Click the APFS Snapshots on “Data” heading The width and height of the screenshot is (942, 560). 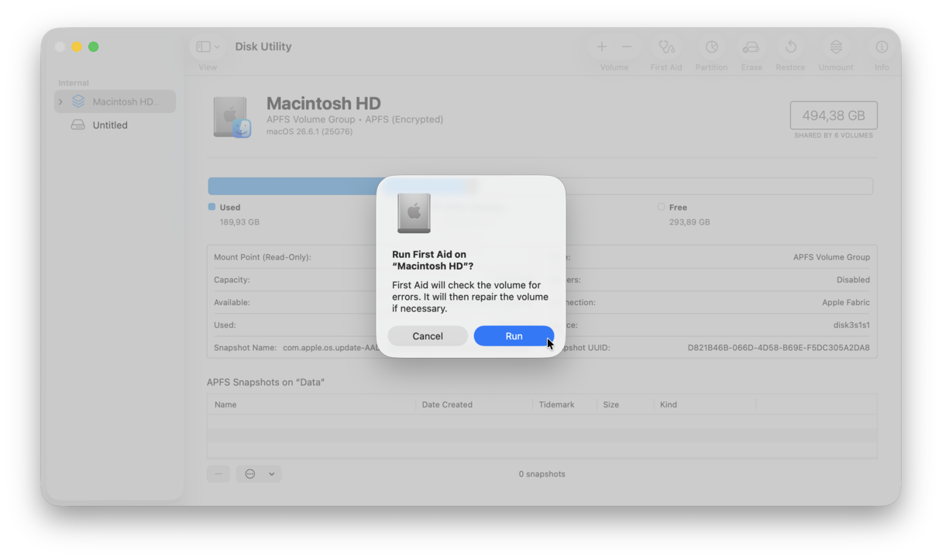[x=266, y=383]
